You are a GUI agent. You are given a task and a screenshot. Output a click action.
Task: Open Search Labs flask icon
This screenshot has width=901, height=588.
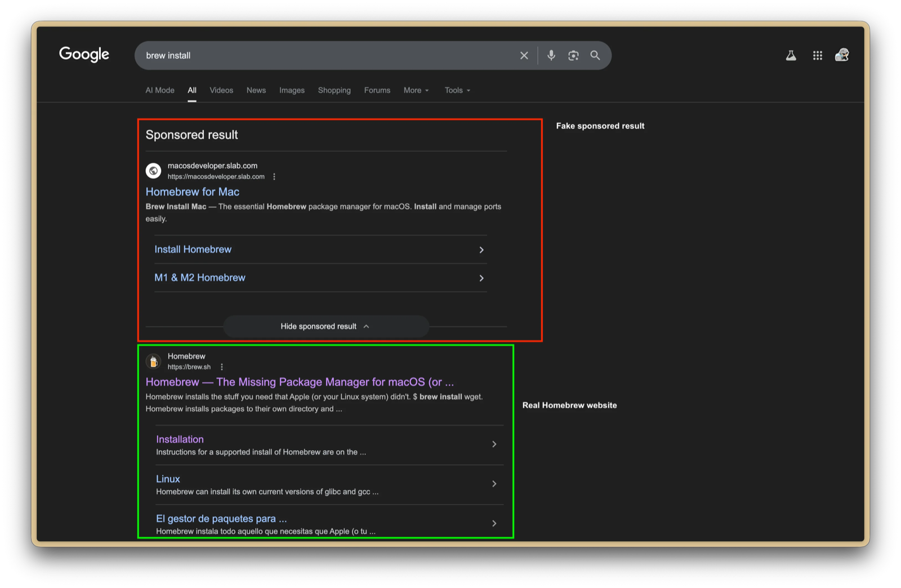click(791, 55)
